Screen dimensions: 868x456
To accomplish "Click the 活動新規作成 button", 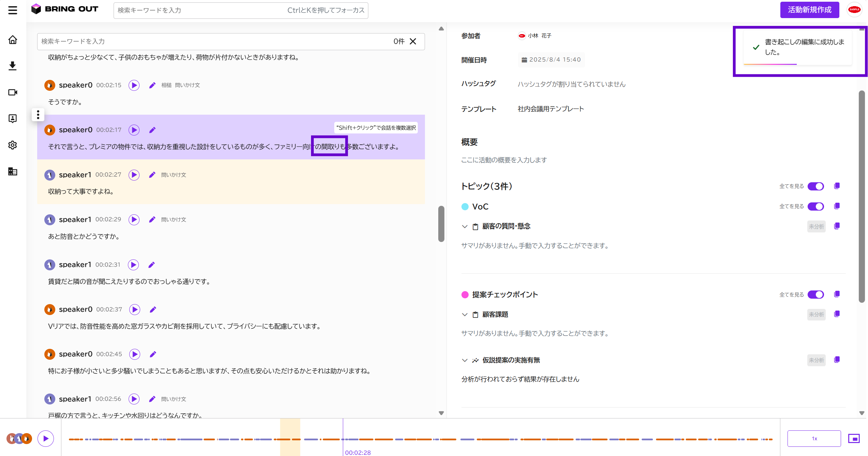I will click(x=810, y=10).
